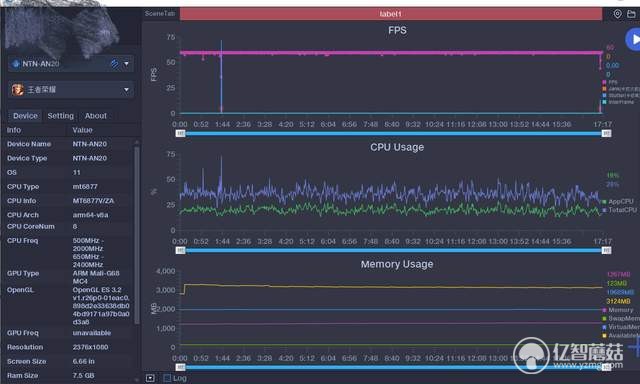Click the SceneTab label
The width and height of the screenshot is (640, 384).
point(160,14)
